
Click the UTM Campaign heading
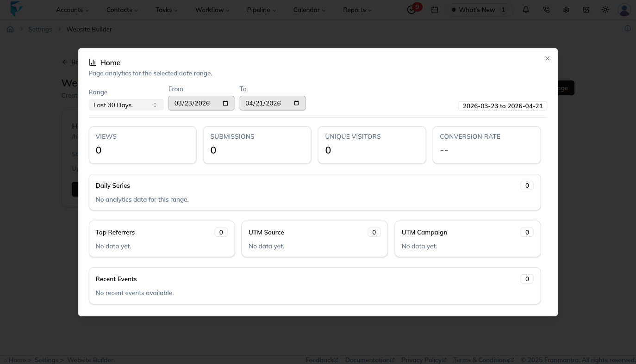tap(424, 232)
